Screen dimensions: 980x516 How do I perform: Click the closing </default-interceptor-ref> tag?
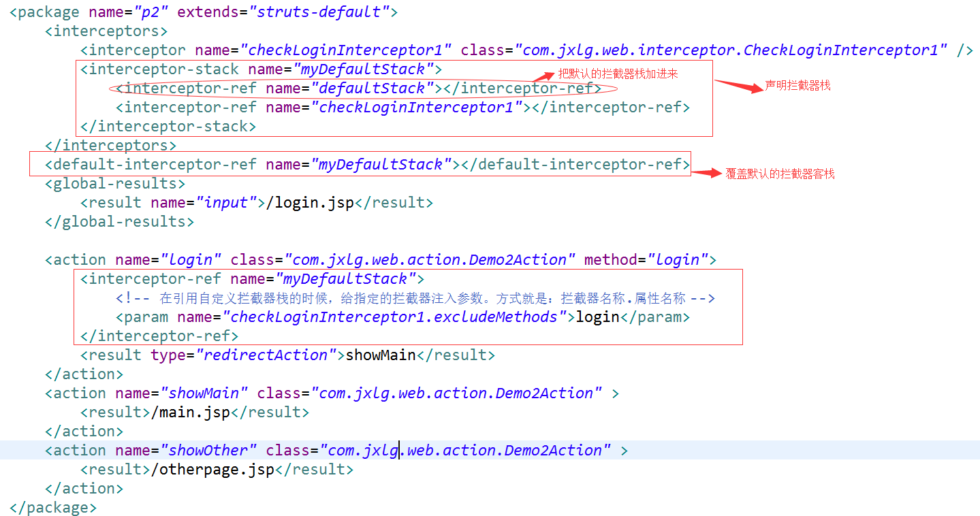[x=576, y=165]
